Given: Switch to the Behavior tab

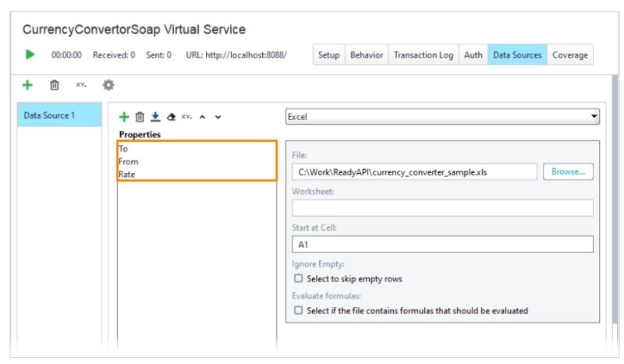Looking at the screenshot, I should pos(367,55).
